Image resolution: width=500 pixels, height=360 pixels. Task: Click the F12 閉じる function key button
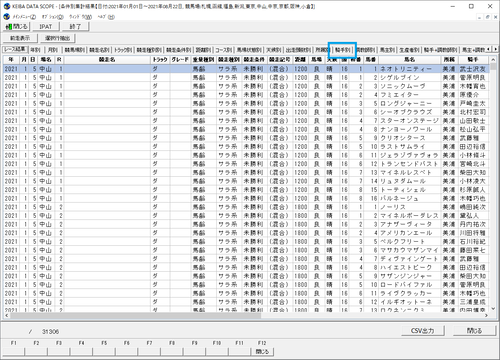[x=262, y=352]
